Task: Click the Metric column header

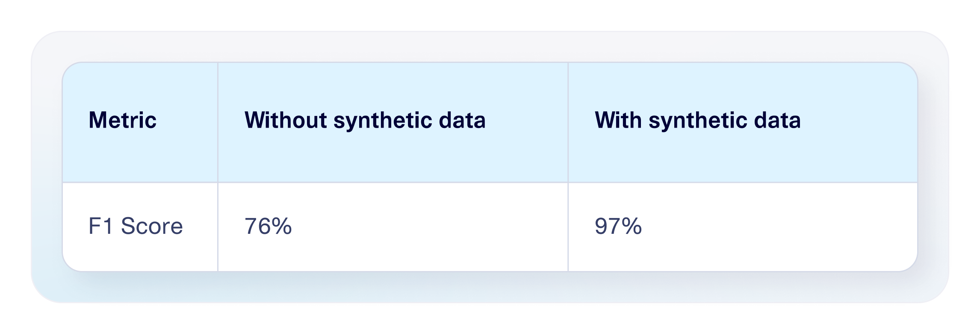Action: click(x=122, y=120)
